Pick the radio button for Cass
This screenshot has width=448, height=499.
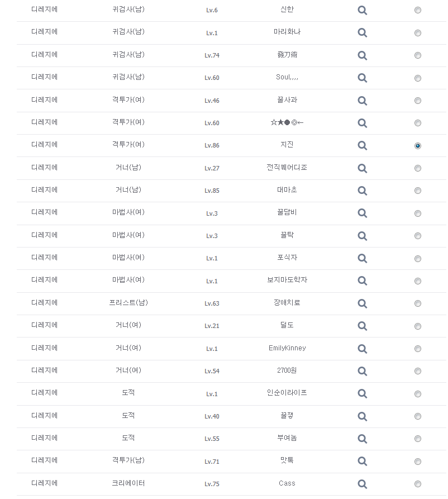click(418, 484)
